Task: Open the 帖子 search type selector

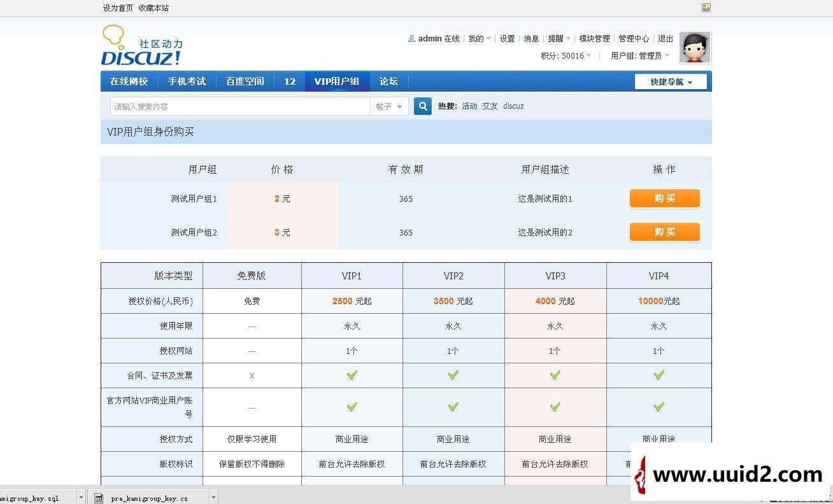Action: [388, 106]
